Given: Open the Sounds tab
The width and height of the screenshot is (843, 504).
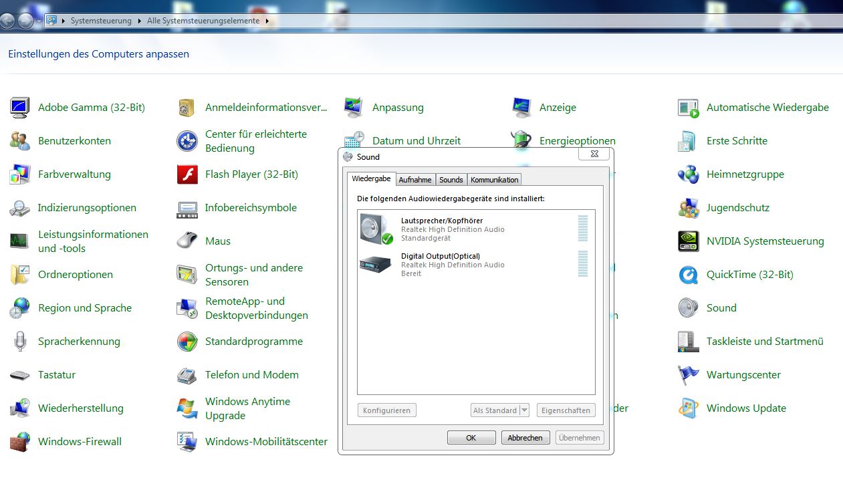Looking at the screenshot, I should coord(451,180).
